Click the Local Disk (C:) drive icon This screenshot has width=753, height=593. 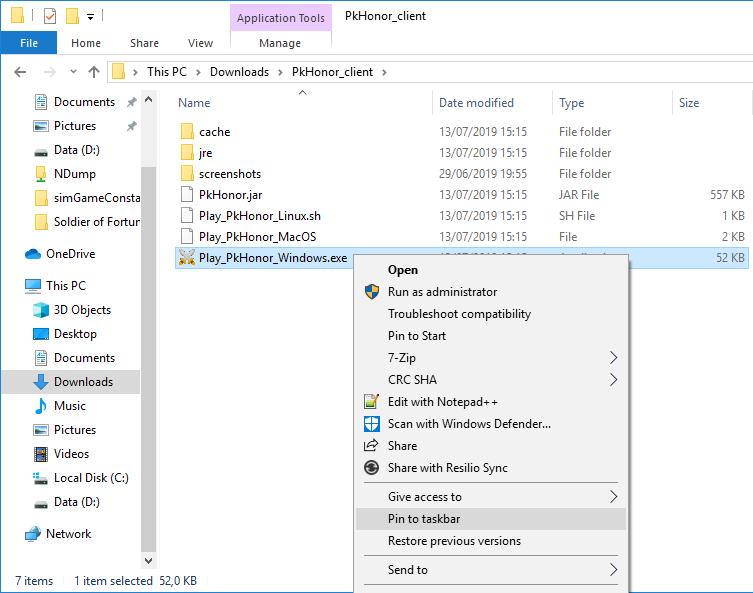point(41,478)
